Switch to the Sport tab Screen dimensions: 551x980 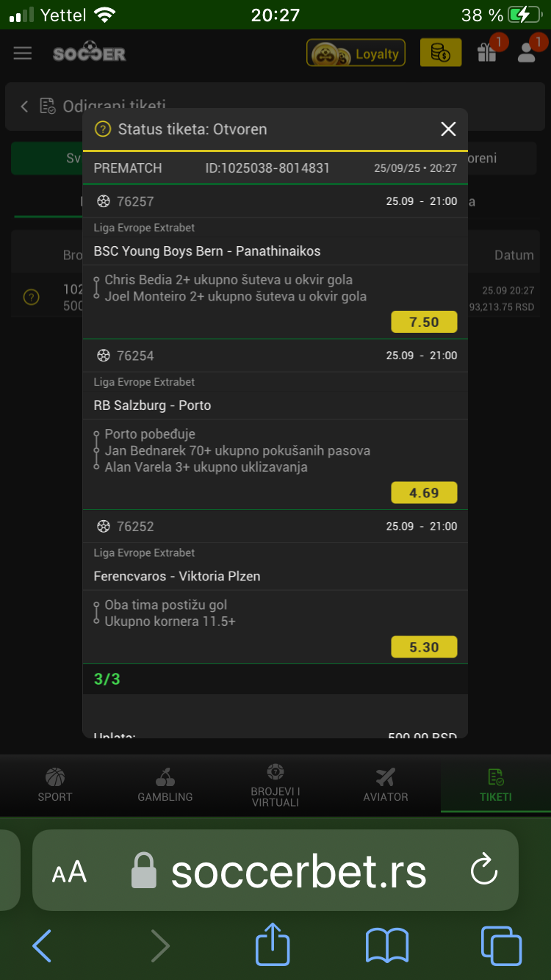point(55,785)
